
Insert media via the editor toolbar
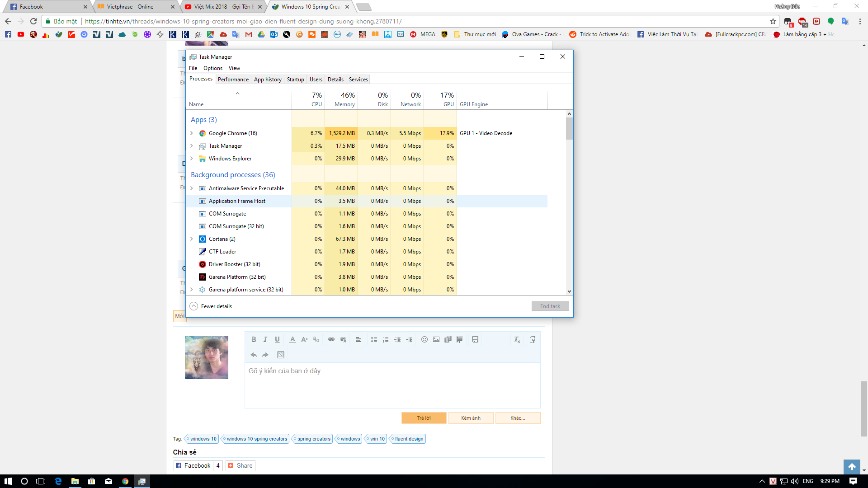[x=448, y=339]
